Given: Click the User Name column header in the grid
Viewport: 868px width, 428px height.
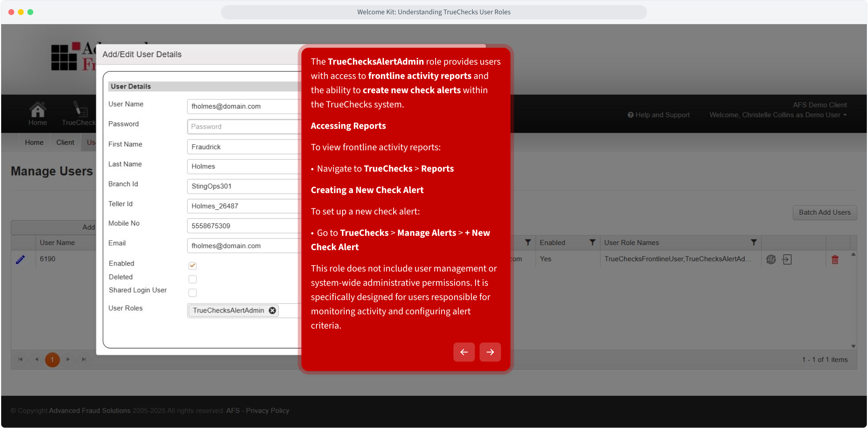Looking at the screenshot, I should coord(57,243).
